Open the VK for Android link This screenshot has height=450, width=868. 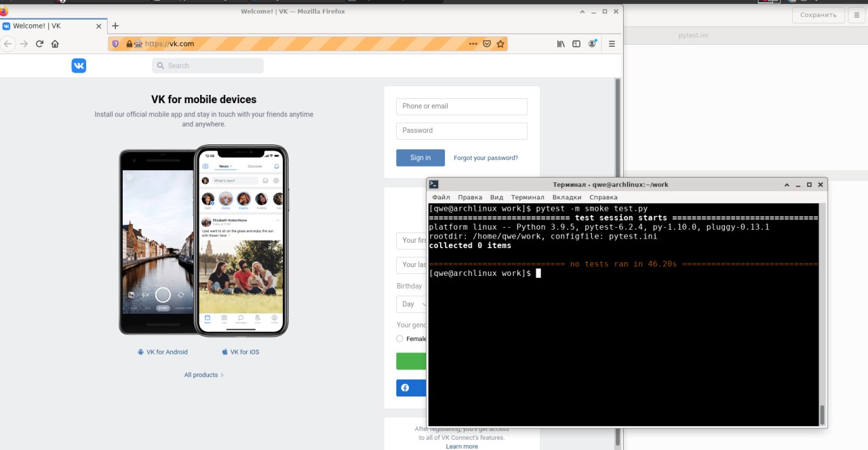click(162, 352)
